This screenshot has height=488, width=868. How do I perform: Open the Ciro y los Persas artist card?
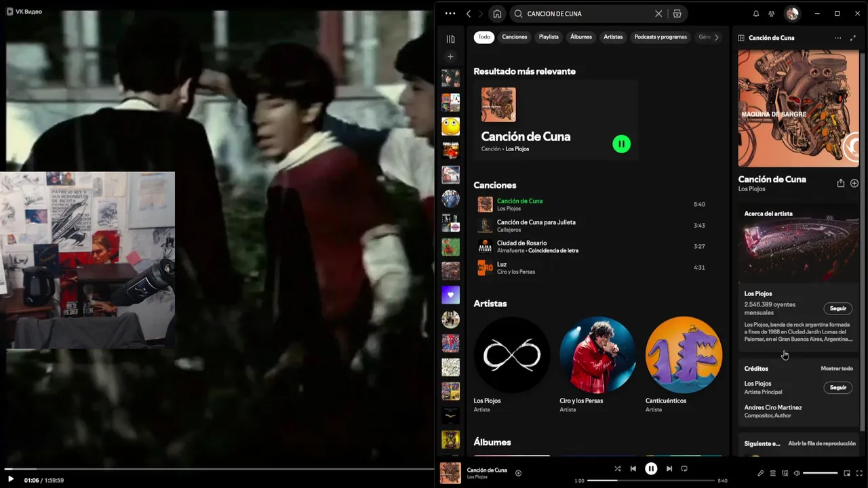point(597,365)
